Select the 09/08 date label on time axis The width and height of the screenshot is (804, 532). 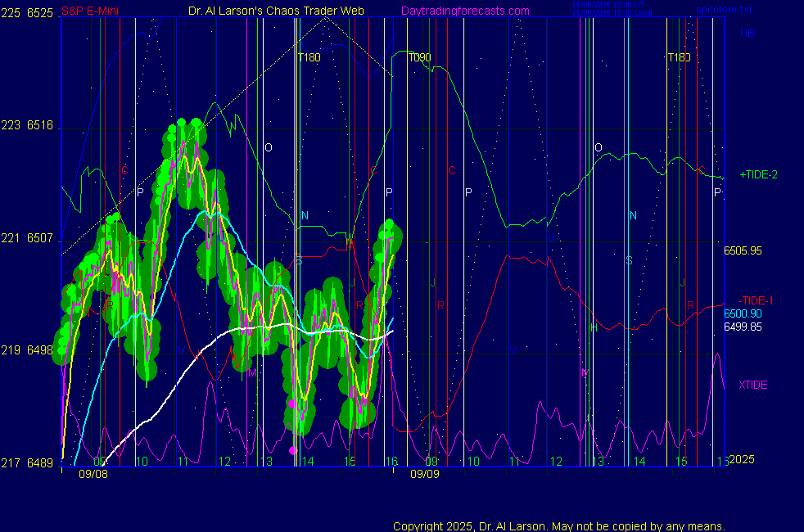click(x=93, y=474)
